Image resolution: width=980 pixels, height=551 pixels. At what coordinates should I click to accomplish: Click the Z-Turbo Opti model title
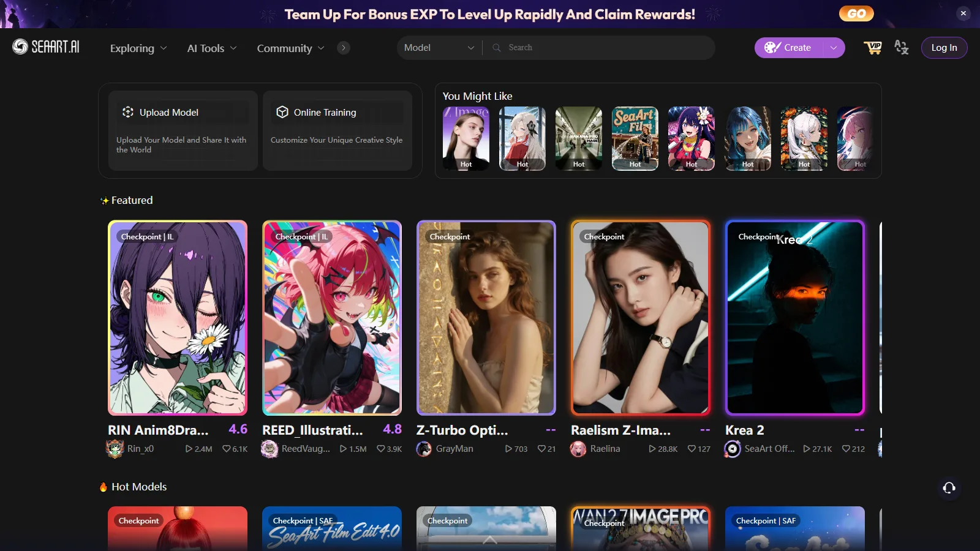pos(462,430)
